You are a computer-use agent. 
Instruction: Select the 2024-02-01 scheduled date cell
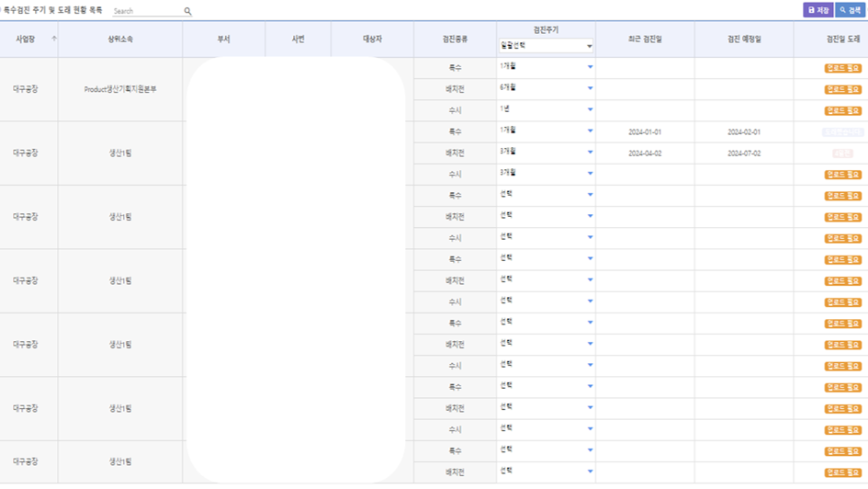[x=744, y=132]
